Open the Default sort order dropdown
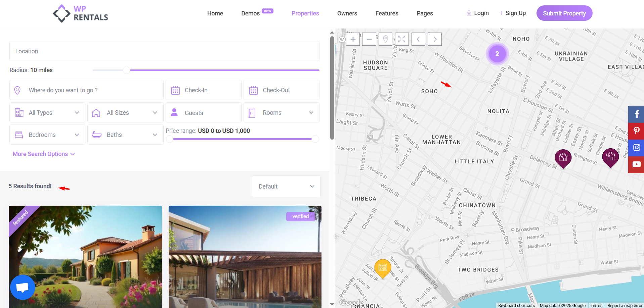Viewport: 644px width, 308px height. pos(286,187)
